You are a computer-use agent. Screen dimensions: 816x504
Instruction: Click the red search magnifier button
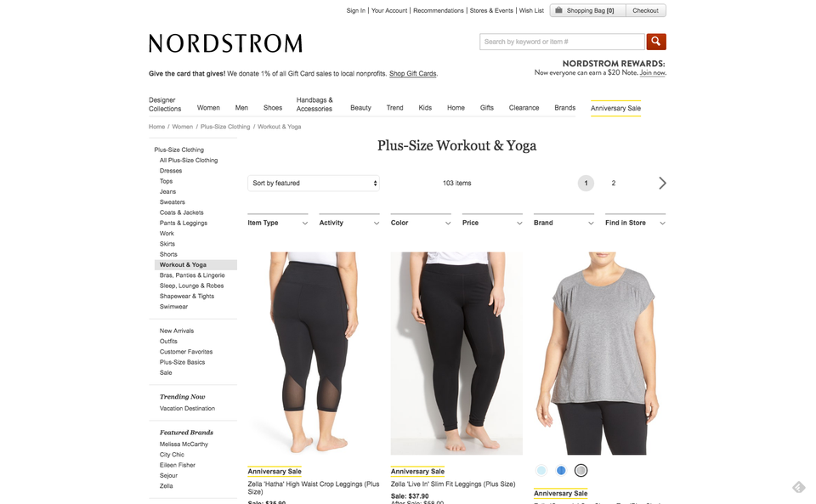coord(655,42)
